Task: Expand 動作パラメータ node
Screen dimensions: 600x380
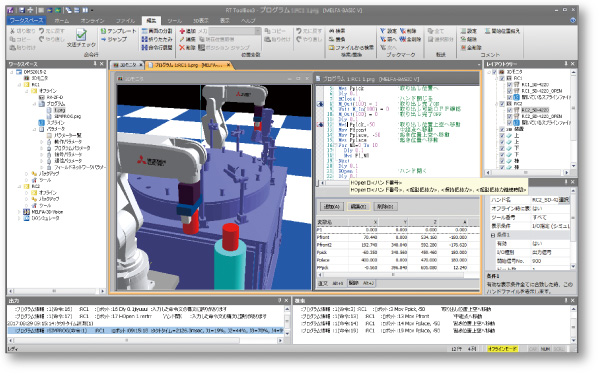Action: 42,142
